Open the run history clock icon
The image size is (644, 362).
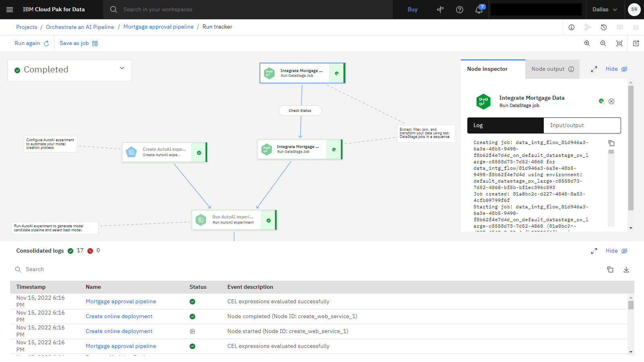coord(604,27)
